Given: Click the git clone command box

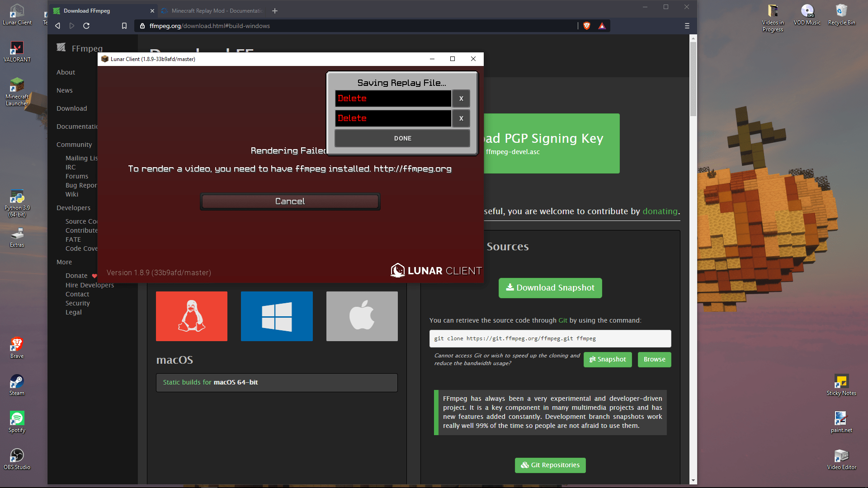Looking at the screenshot, I should (550, 338).
